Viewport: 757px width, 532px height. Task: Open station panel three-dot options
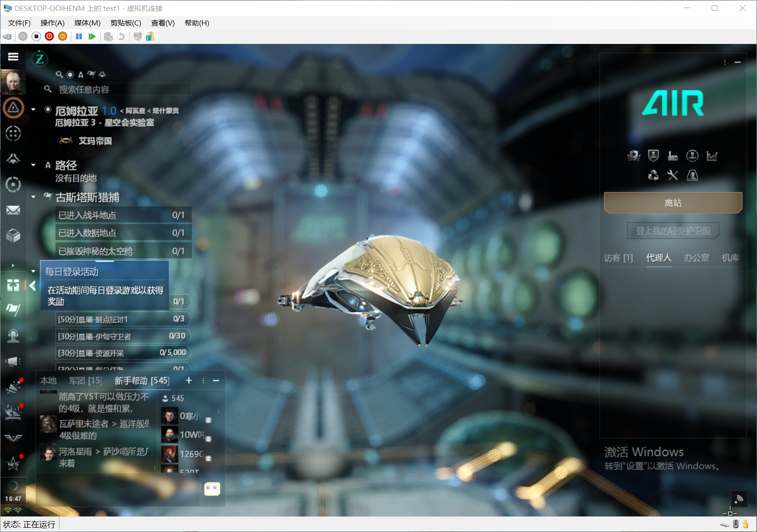point(725,62)
